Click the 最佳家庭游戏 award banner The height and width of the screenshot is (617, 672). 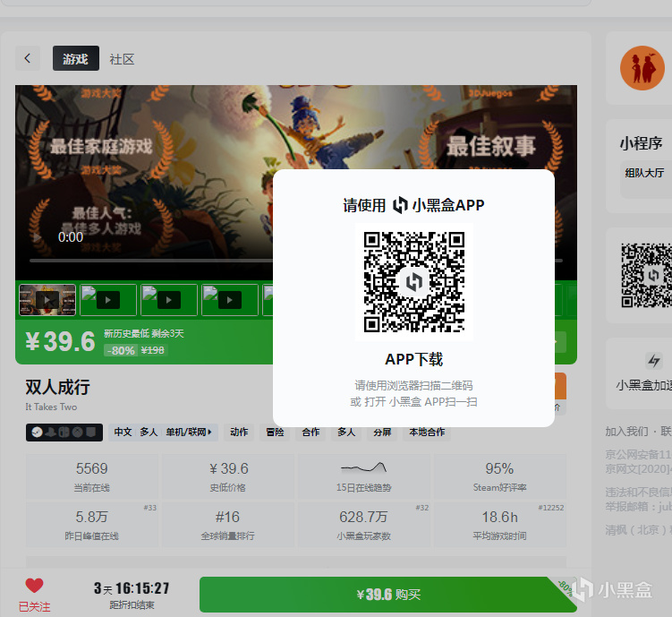(x=101, y=147)
